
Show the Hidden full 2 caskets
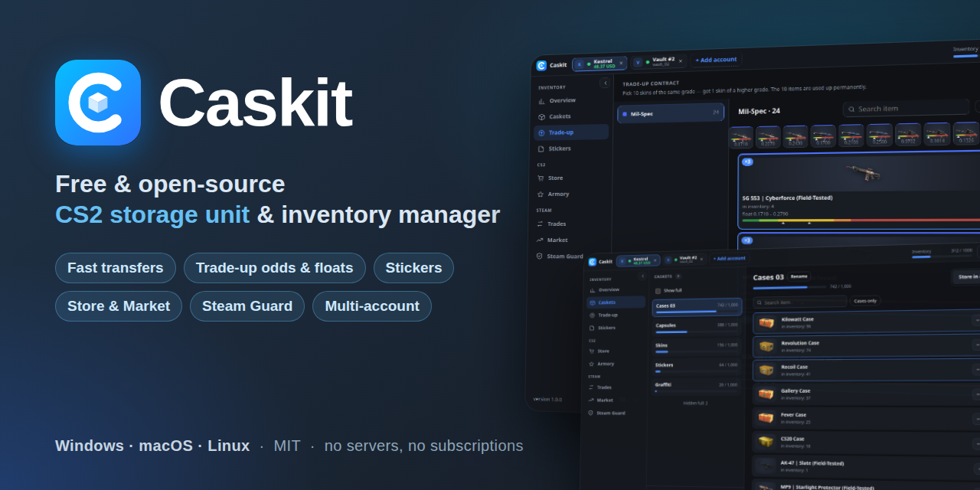[695, 403]
